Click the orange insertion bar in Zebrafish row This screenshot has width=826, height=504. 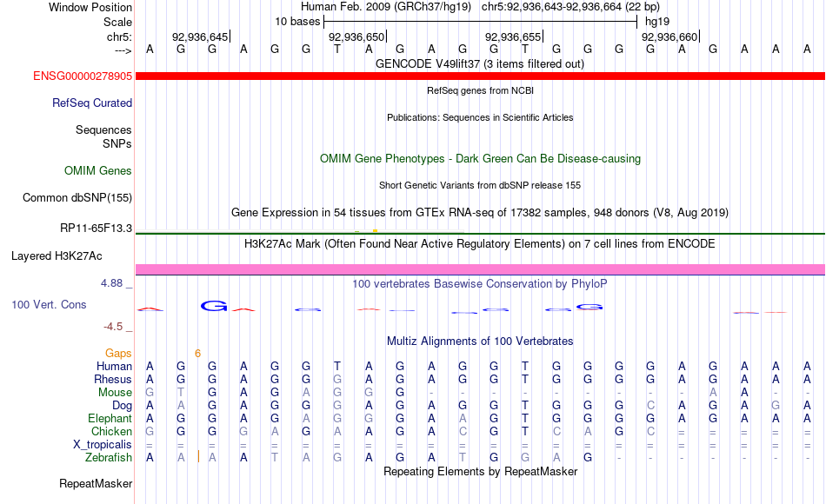[198, 456]
